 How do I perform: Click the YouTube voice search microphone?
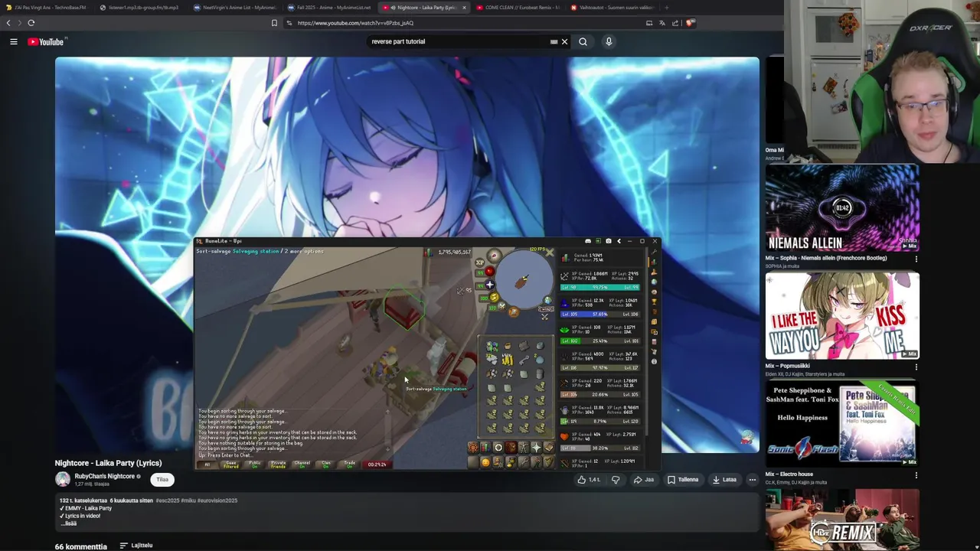coord(609,41)
